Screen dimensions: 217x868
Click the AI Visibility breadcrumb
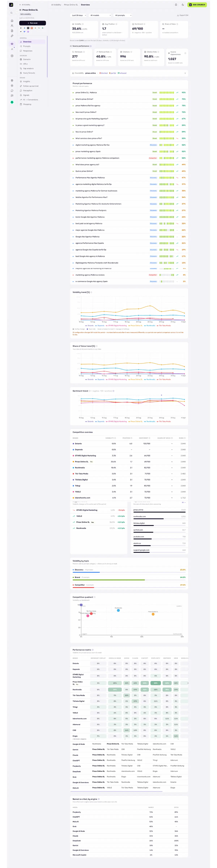[x=56, y=5]
